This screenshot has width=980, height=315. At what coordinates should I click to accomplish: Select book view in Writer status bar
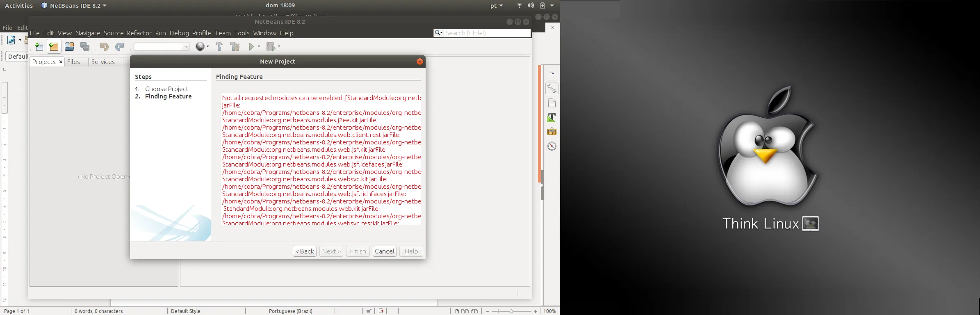[x=474, y=311]
